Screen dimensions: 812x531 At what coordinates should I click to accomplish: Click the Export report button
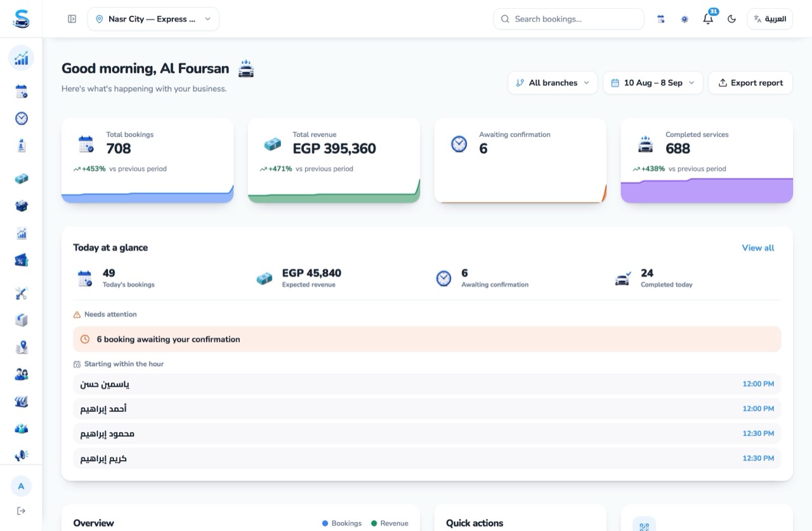(750, 82)
